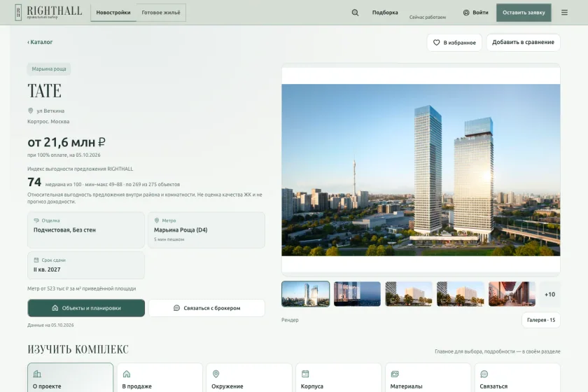Click the Кортрос. Москва developer text
Image resolution: width=588 pixels, height=392 pixels.
[48, 122]
